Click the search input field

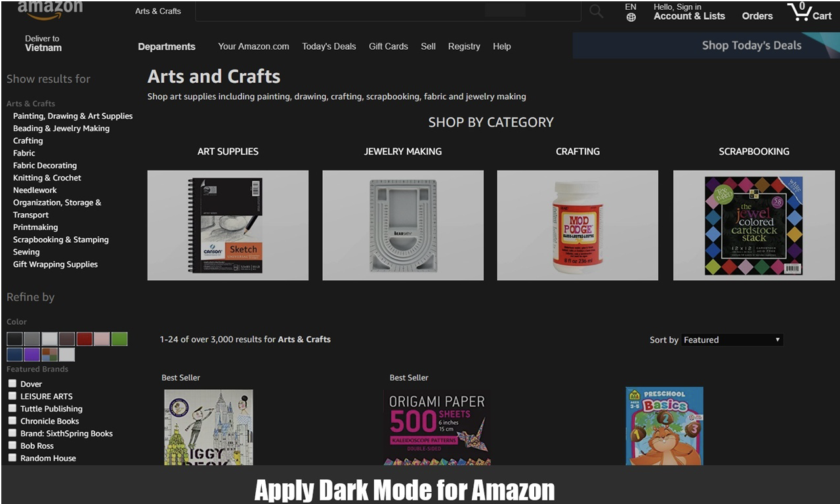click(388, 11)
